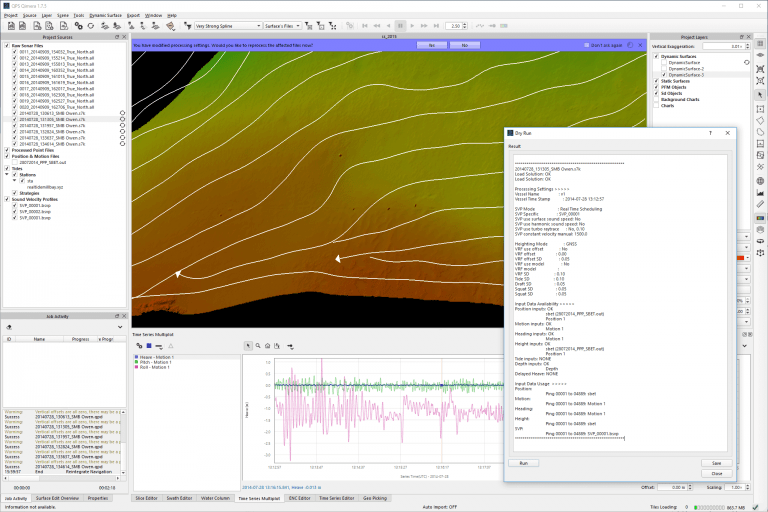Click the magnifier zoom icon in the Time Series toolbar
The width and height of the screenshot is (768, 512).
258,345
